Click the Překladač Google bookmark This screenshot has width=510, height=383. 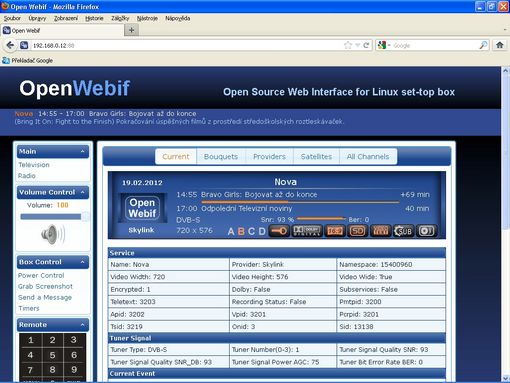click(28, 60)
